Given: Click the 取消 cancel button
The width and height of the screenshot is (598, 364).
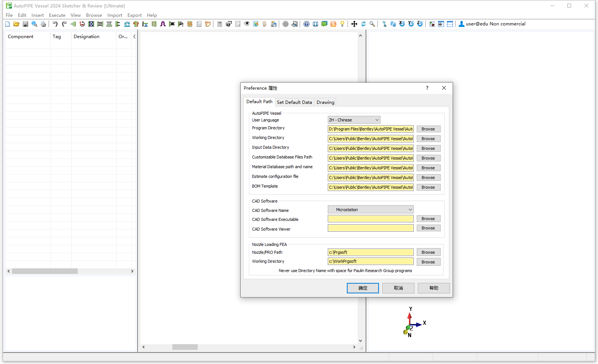Looking at the screenshot, I should tap(398, 288).
